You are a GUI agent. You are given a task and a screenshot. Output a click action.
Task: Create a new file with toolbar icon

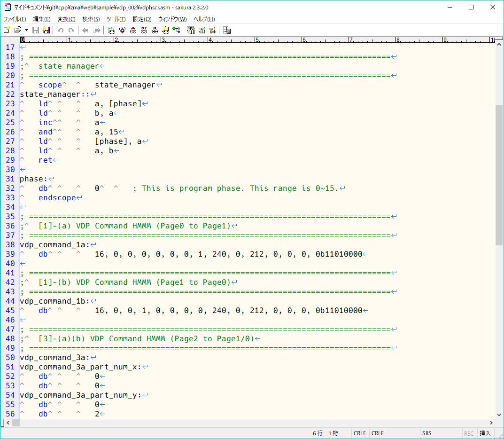7,30
